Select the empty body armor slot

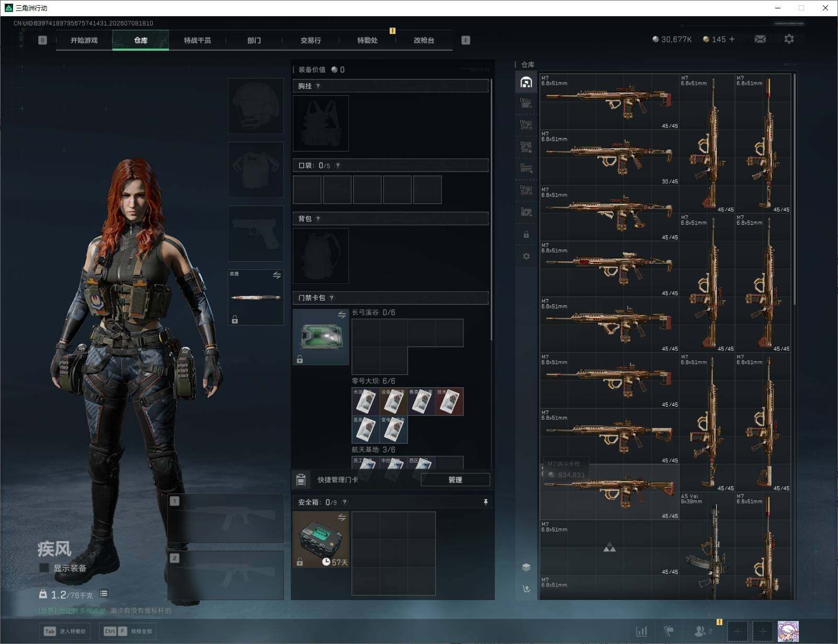[256, 170]
